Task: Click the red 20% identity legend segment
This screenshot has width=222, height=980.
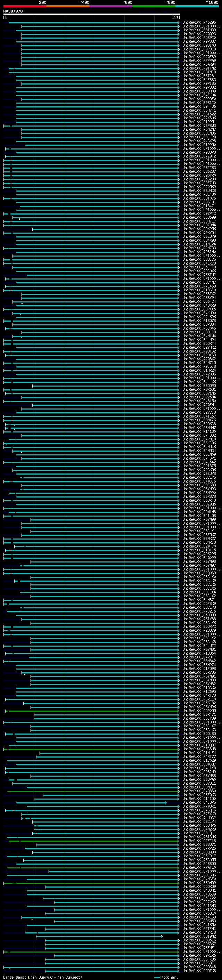Action: coord(25,6)
